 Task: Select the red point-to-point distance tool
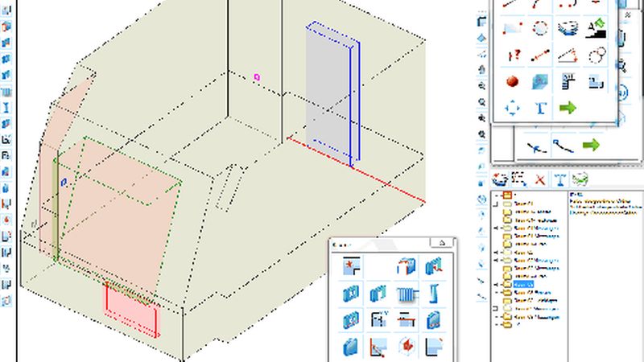click(540, 55)
